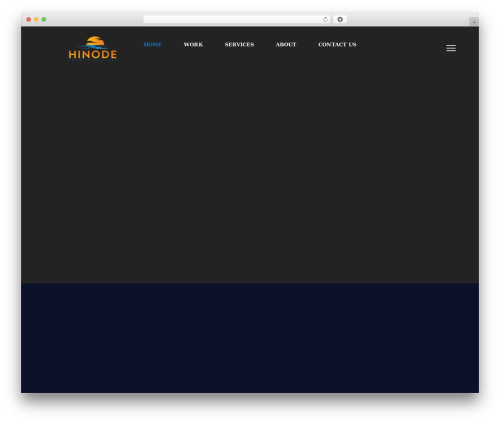Select the Services menu item
This screenshot has height=423, width=500.
click(239, 44)
